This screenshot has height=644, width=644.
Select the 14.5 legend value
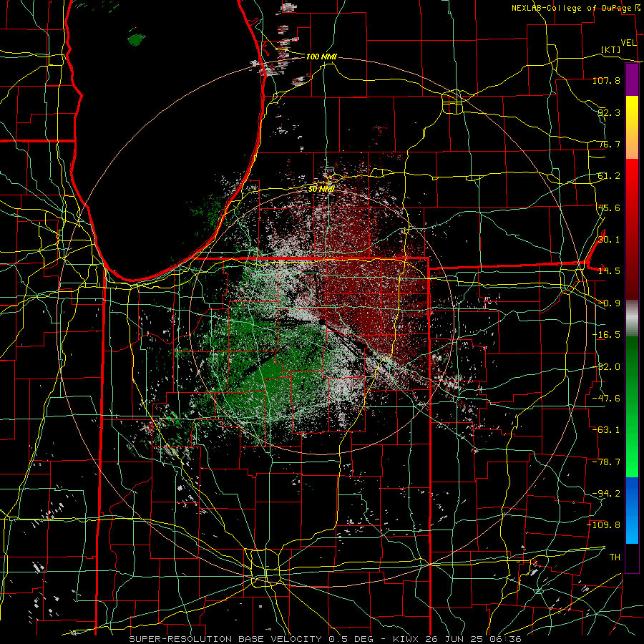pyautogui.click(x=609, y=271)
